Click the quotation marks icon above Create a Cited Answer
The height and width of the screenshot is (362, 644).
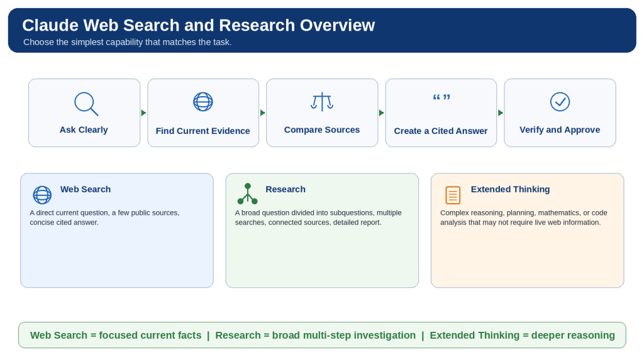(x=441, y=97)
